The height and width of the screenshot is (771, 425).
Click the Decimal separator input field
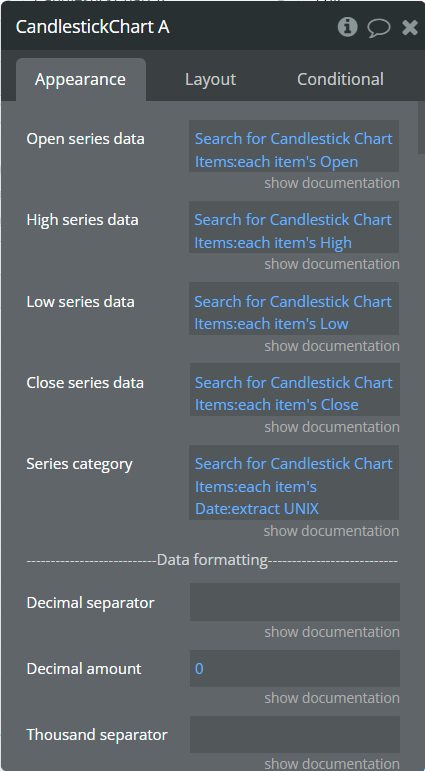coord(295,602)
